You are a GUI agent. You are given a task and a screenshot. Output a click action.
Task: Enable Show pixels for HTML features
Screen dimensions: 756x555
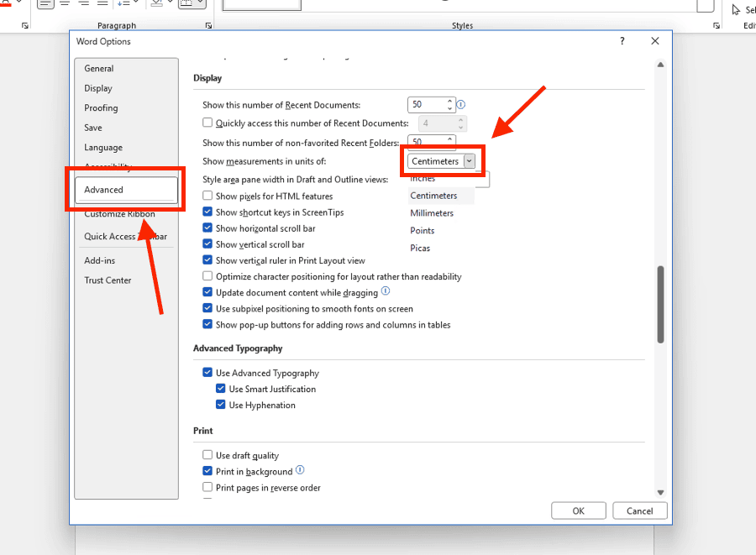207,196
